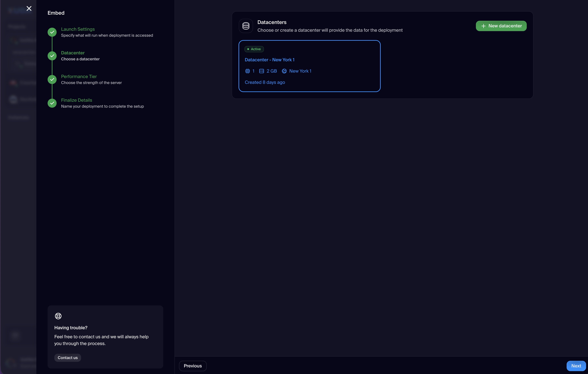Create a New datacenter
The height and width of the screenshot is (374, 588).
click(501, 26)
